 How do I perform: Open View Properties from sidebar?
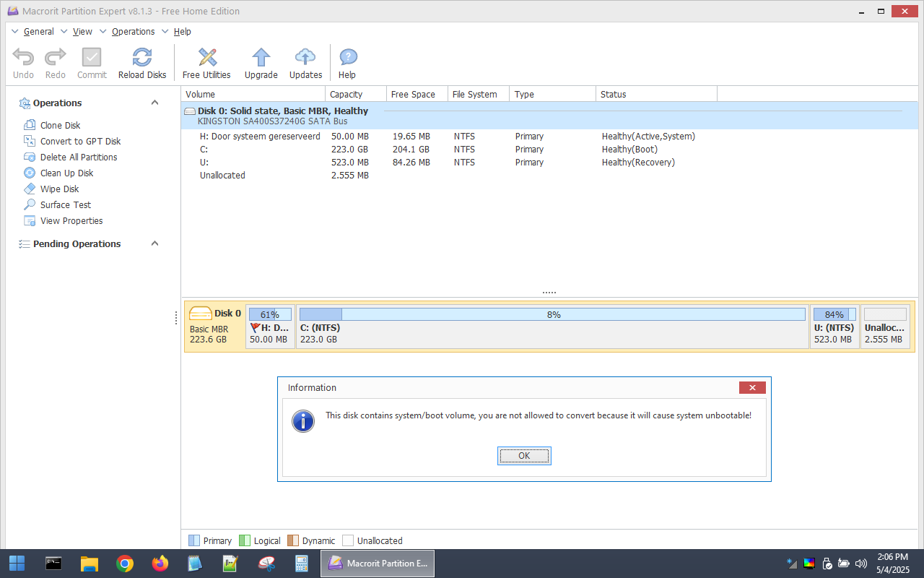click(x=71, y=221)
